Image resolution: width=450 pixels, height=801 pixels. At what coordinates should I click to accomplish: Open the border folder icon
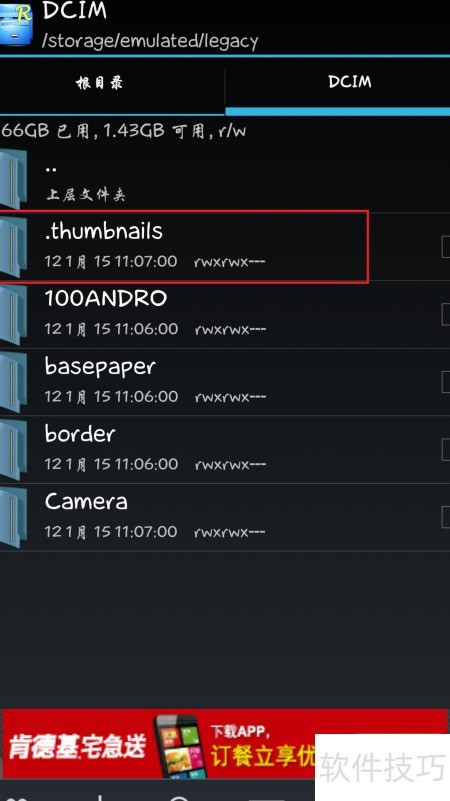[14, 450]
